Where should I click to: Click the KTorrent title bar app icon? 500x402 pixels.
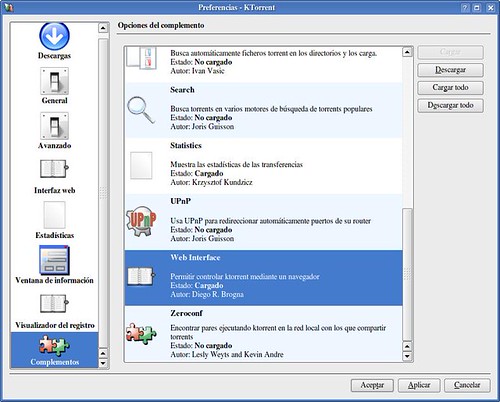pyautogui.click(x=9, y=7)
